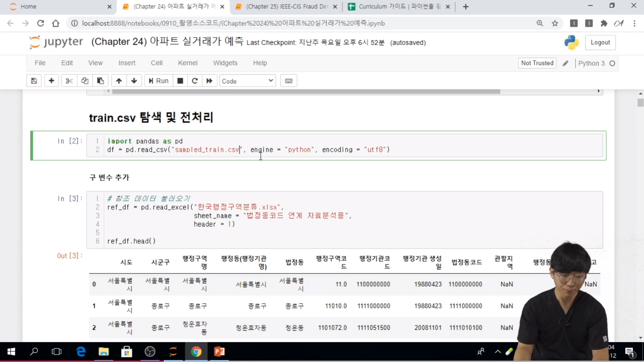Paste cells below icon
This screenshot has height=362, width=644.
point(100,81)
